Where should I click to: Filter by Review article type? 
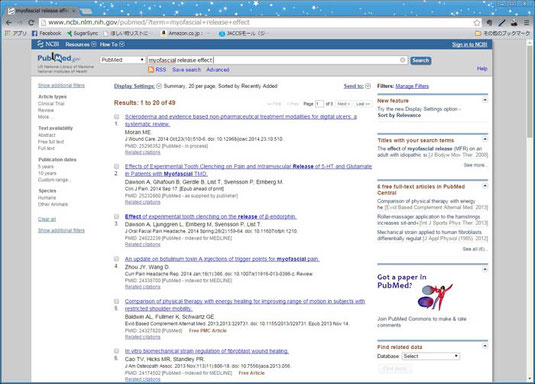click(x=46, y=110)
